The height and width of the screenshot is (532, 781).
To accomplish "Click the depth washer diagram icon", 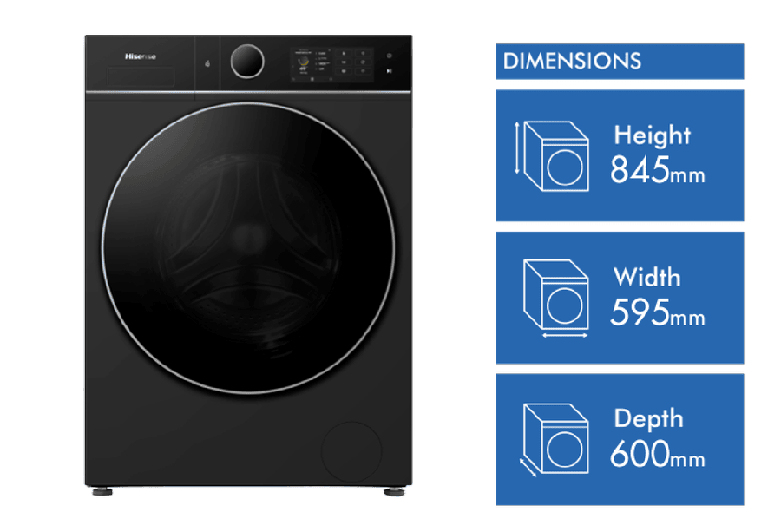I will (554, 440).
